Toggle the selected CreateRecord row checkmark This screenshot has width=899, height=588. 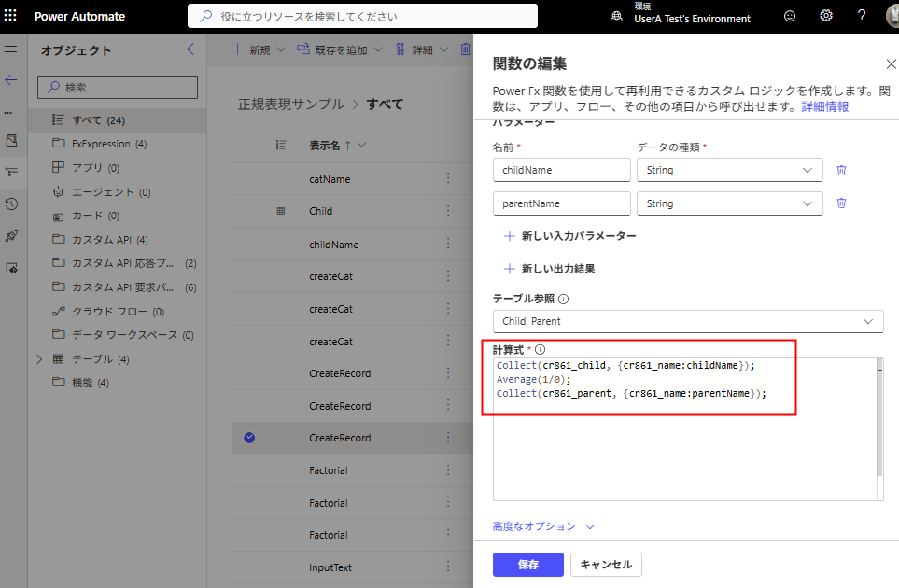[249, 438]
